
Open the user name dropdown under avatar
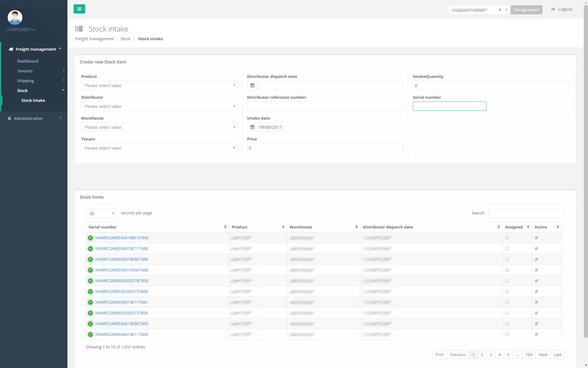click(20, 29)
